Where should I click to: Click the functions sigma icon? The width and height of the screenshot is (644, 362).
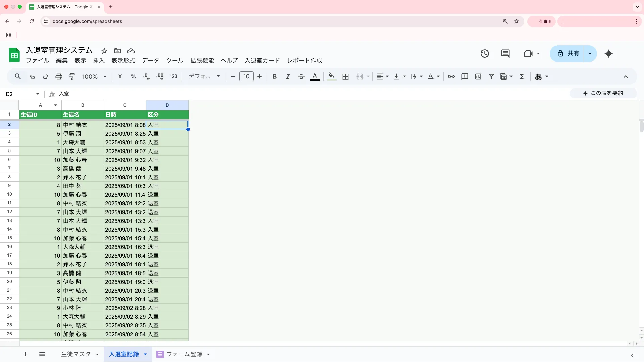click(x=522, y=77)
